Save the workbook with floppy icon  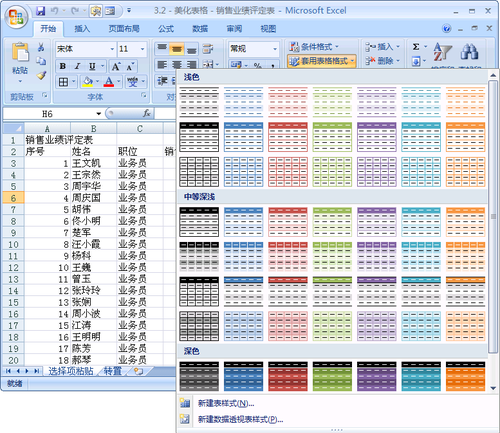tap(41, 11)
